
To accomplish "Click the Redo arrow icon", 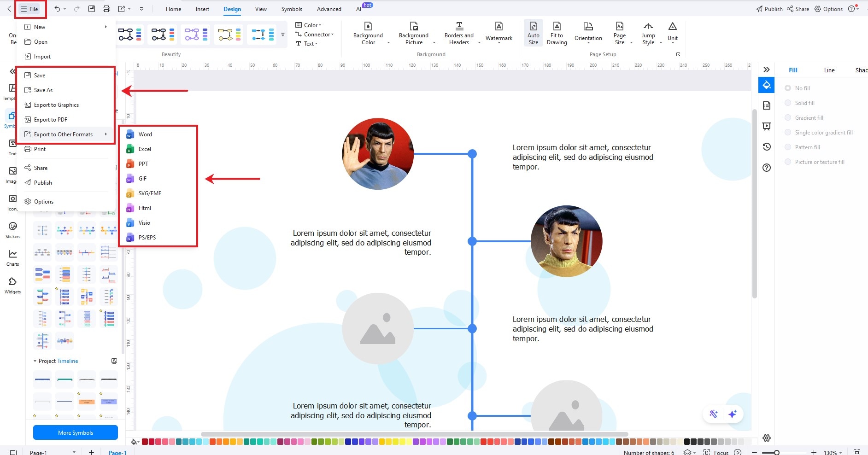I will tap(76, 9).
